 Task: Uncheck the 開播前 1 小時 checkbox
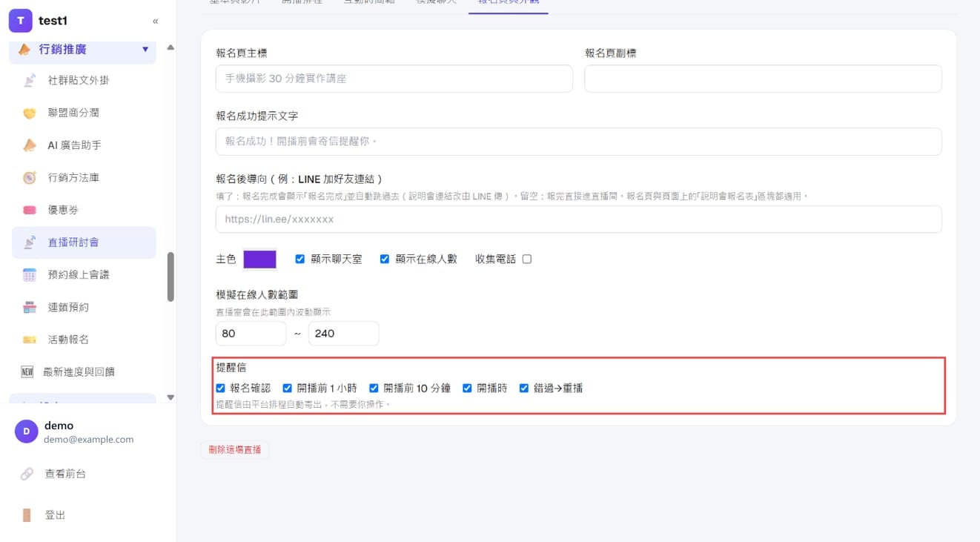click(288, 388)
